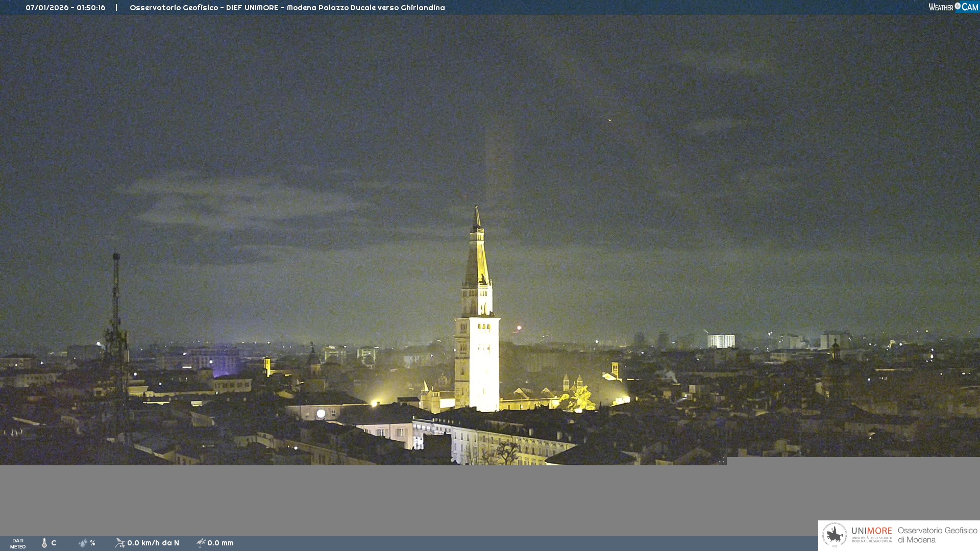Click the 0.0 km/h da N wind reading
The width and height of the screenshot is (980, 551).
coord(153,543)
